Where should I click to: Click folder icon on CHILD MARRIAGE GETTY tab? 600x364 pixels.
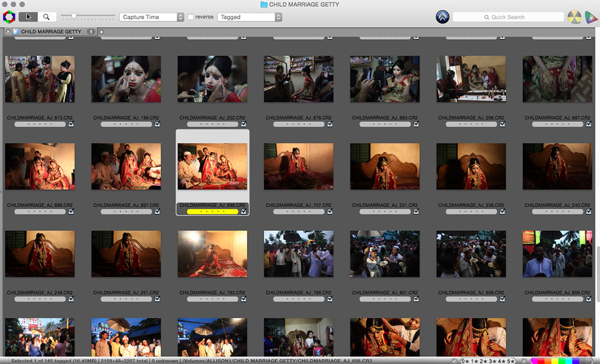coord(16,32)
